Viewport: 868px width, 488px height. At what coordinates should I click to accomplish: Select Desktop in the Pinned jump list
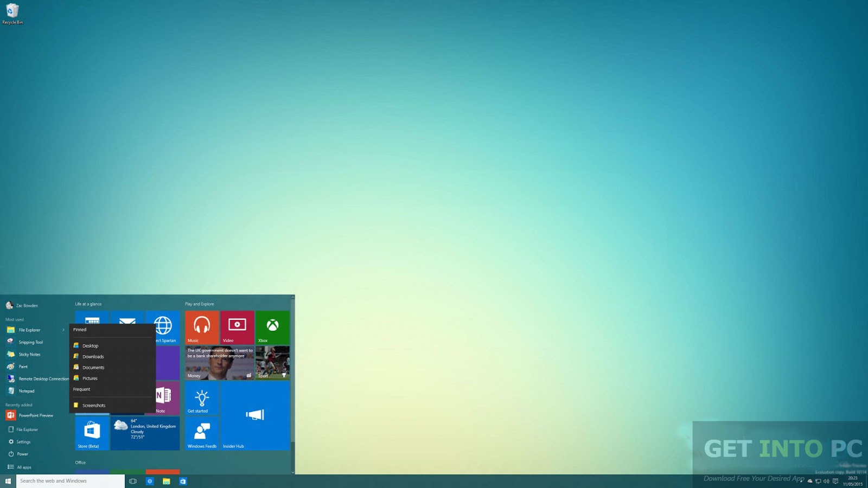click(112, 345)
